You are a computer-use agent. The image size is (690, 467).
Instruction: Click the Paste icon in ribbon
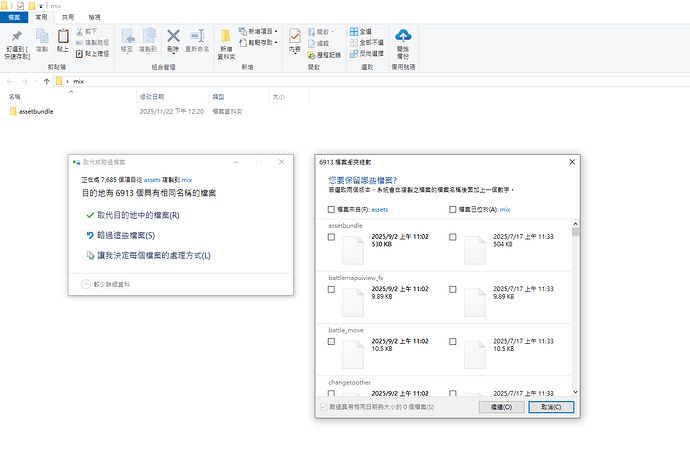(63, 39)
